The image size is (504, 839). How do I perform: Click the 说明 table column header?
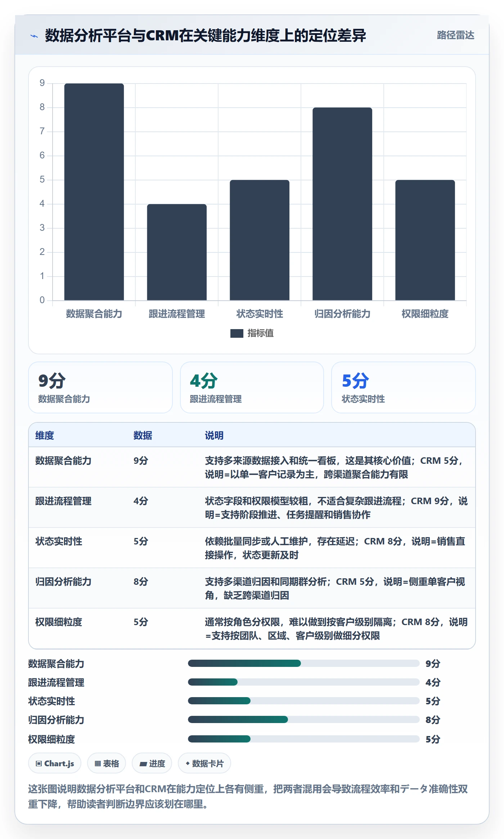214,435
